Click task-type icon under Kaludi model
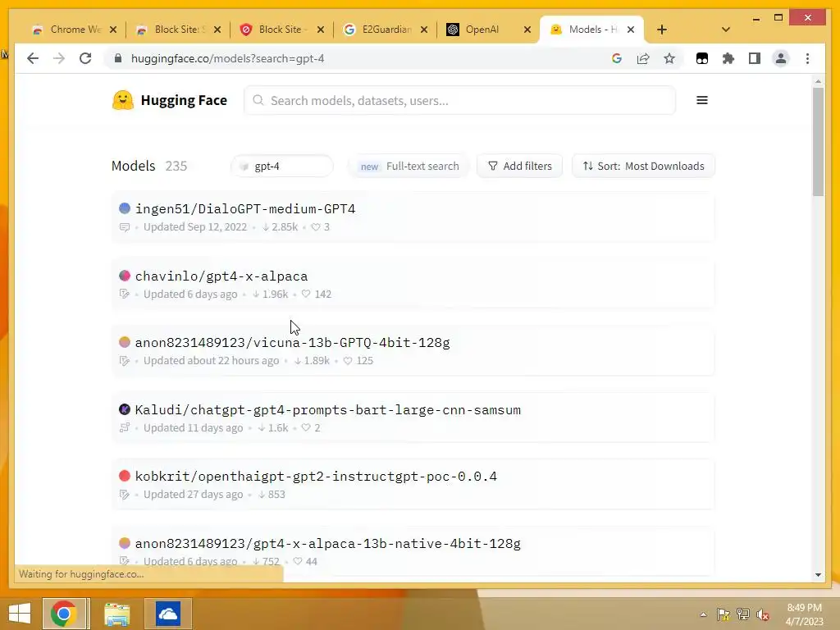The image size is (840, 630). pos(125,427)
